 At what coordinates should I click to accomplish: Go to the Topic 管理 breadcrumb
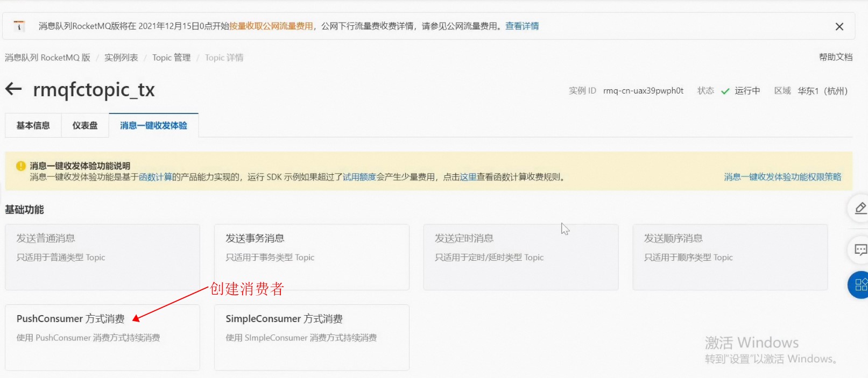[171, 58]
